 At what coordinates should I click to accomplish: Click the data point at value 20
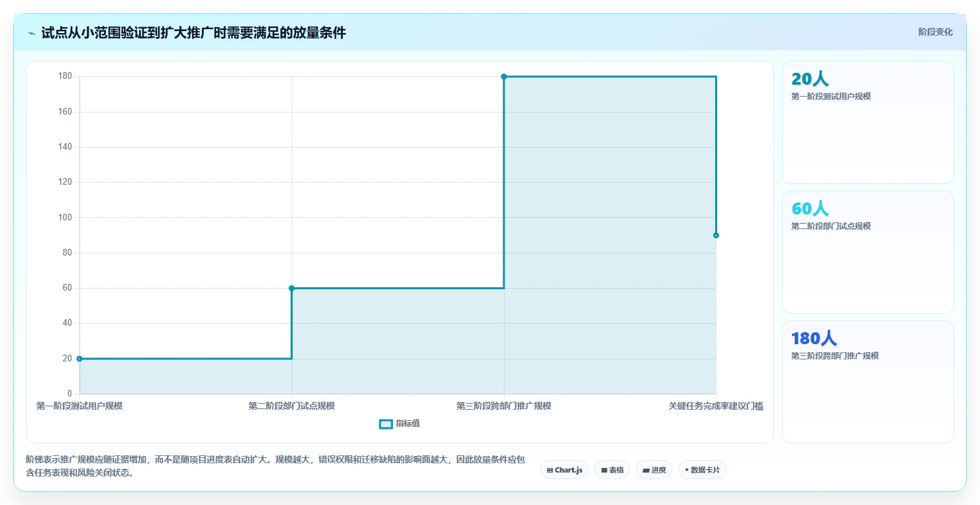coord(79,359)
